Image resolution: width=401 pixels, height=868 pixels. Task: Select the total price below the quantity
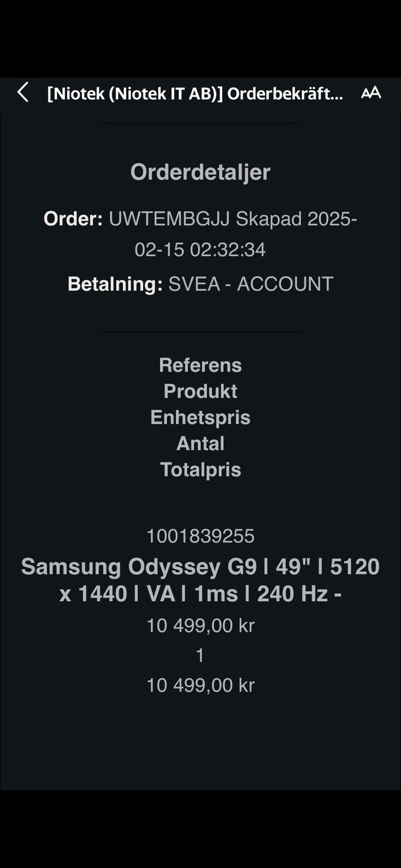pos(200,685)
